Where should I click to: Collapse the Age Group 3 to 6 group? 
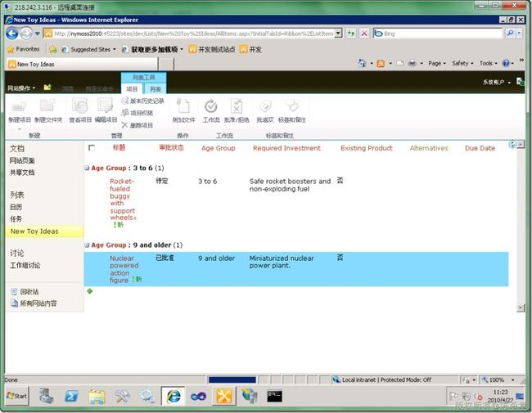(x=87, y=168)
